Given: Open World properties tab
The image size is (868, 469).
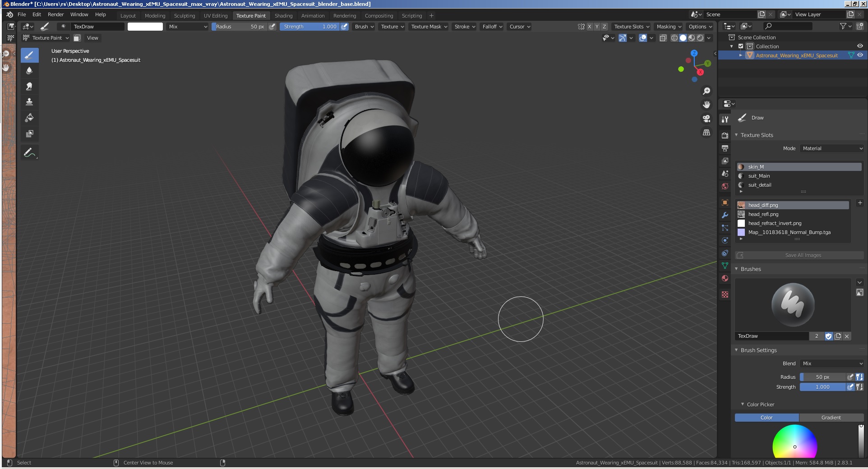Looking at the screenshot, I should pos(725,186).
